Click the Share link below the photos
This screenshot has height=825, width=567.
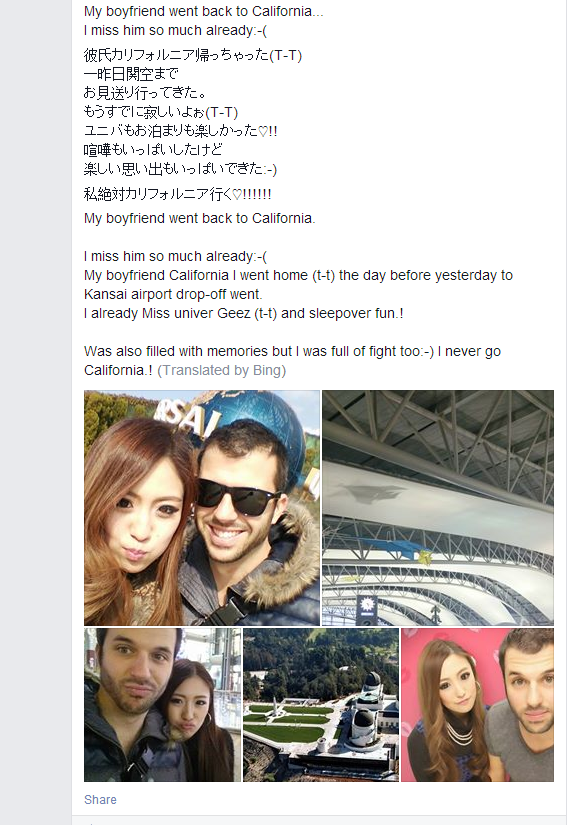point(100,799)
